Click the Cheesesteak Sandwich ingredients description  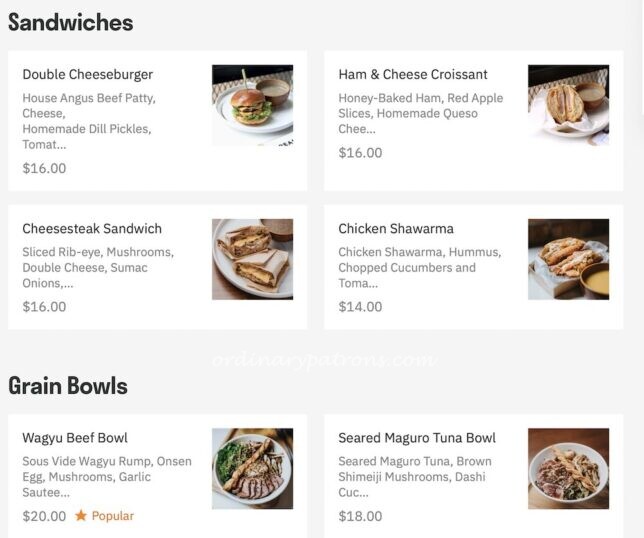coord(98,267)
